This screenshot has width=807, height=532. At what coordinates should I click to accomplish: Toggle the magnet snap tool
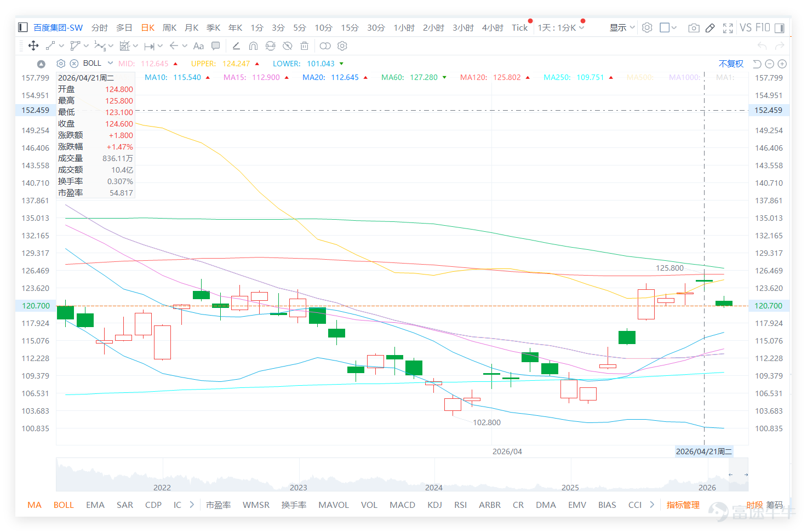coord(253,46)
